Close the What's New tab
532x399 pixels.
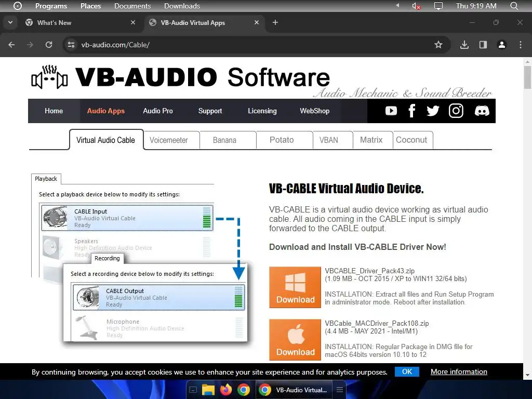click(x=133, y=22)
